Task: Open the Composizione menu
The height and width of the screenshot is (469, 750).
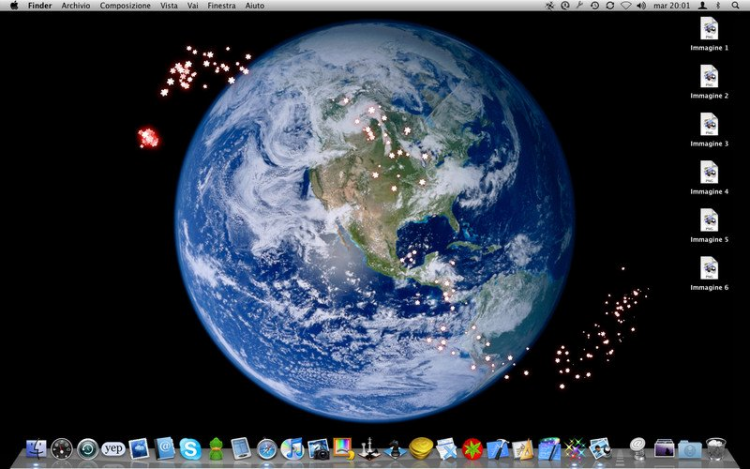Action: 125,6
